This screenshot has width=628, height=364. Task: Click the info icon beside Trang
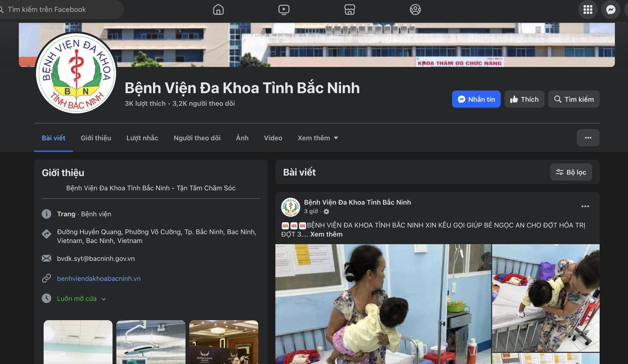[x=46, y=214]
